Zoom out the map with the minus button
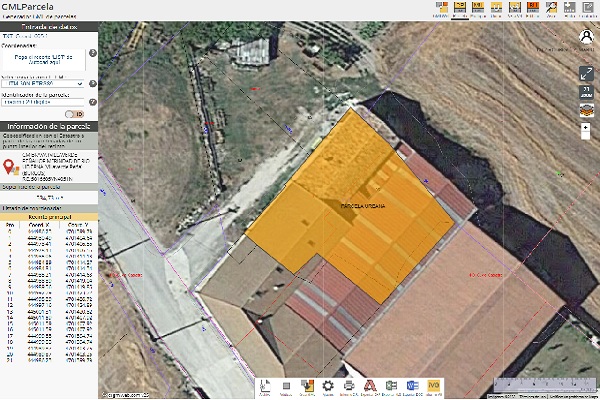This screenshot has width=600, height=400. click(585, 136)
